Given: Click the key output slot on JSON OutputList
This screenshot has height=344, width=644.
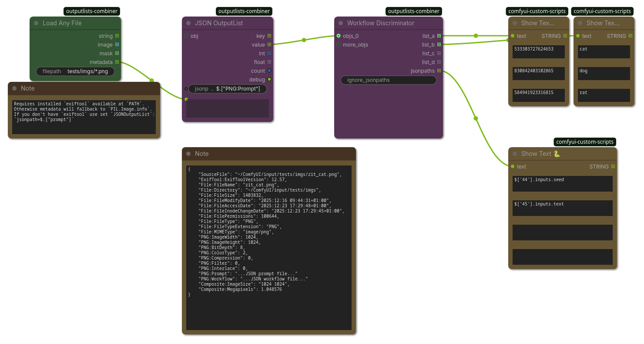Looking at the screenshot, I should coord(269,36).
